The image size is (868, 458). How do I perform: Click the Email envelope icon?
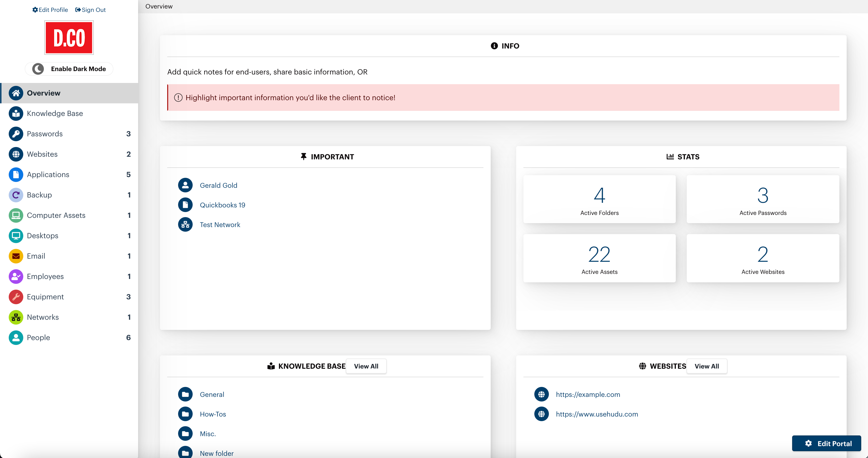pos(16,256)
